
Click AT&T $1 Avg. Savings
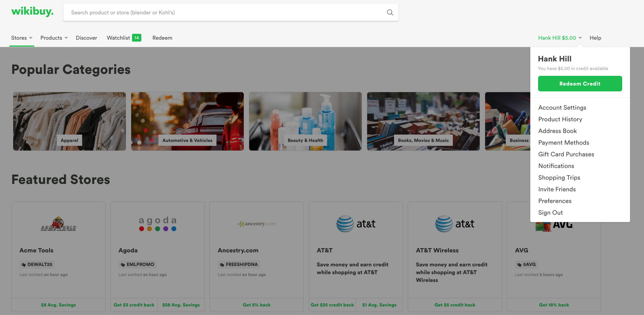pos(379,305)
